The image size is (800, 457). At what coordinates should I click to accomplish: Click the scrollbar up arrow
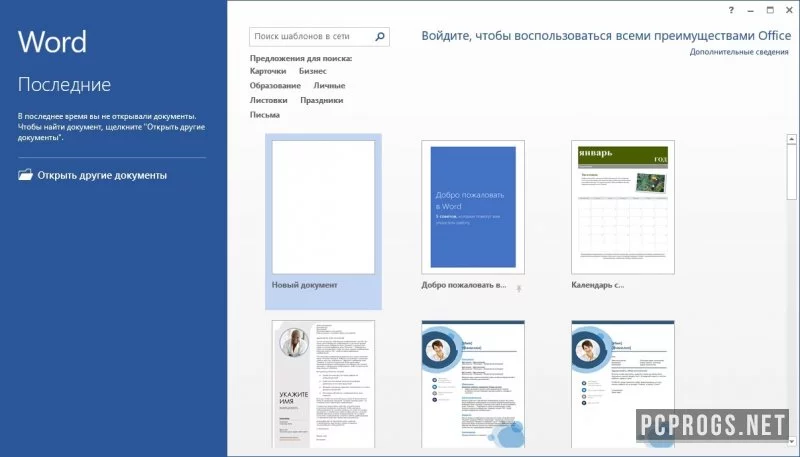point(791,139)
